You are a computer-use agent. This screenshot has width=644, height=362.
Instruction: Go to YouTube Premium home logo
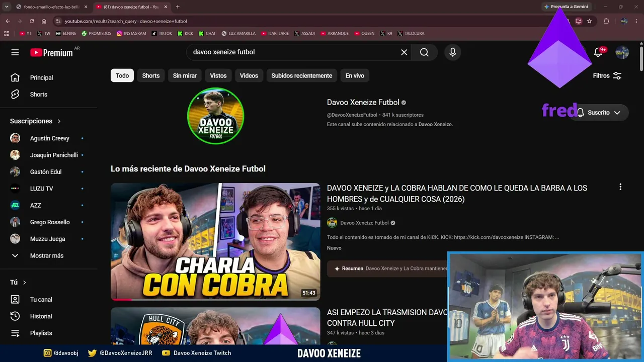(51, 52)
